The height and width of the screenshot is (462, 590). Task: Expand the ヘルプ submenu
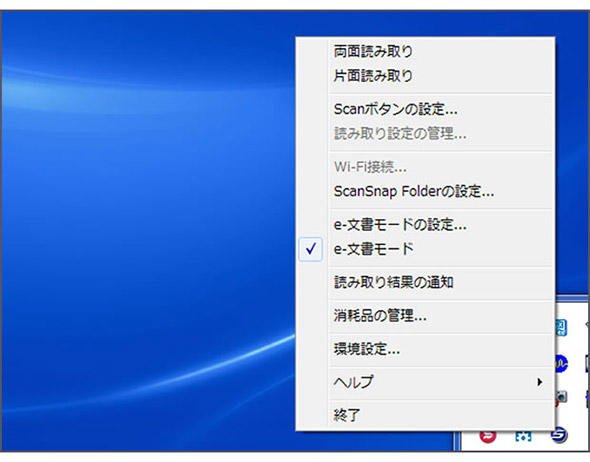tap(425, 382)
